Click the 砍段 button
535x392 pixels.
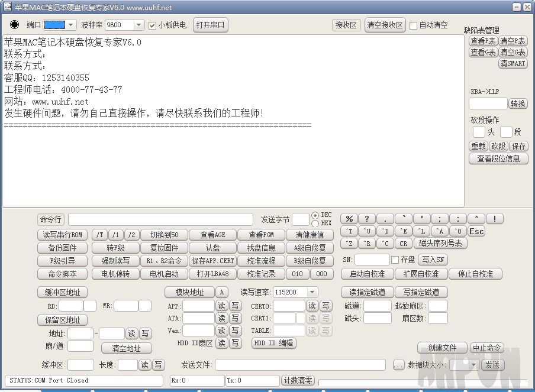coord(498,146)
